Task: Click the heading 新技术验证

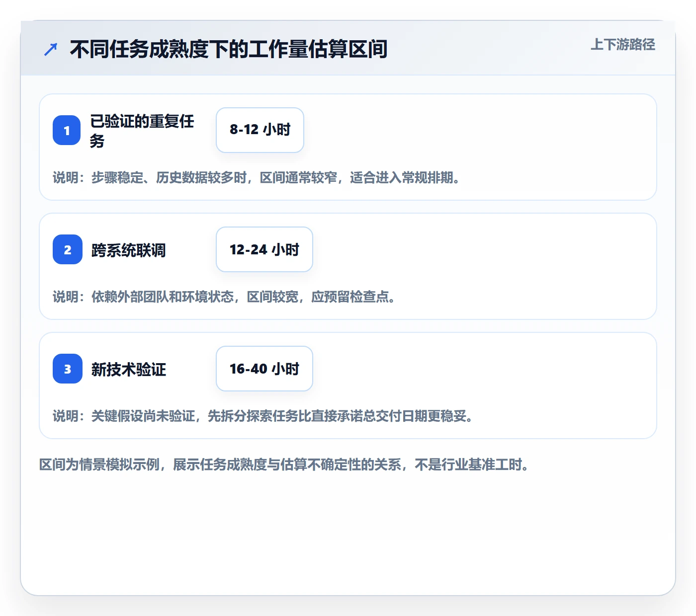Action: coord(128,369)
